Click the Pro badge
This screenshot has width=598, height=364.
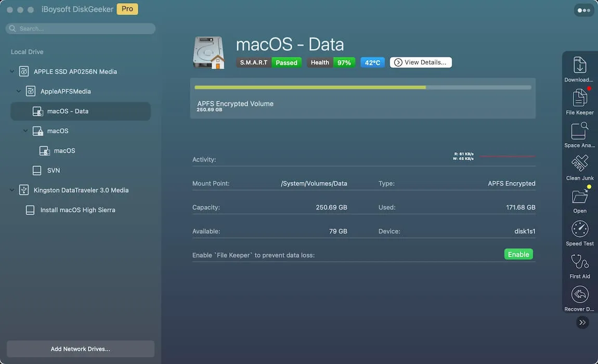click(x=127, y=9)
